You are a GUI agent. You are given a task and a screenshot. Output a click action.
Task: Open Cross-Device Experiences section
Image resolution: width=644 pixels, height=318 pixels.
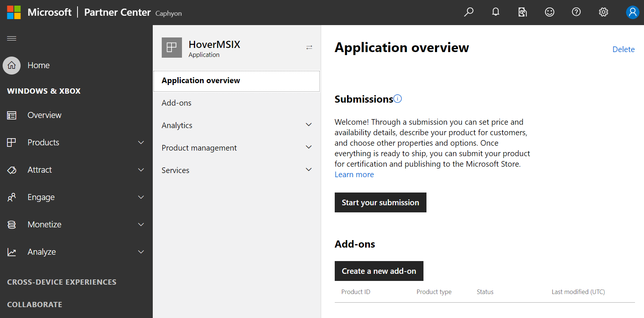[62, 282]
